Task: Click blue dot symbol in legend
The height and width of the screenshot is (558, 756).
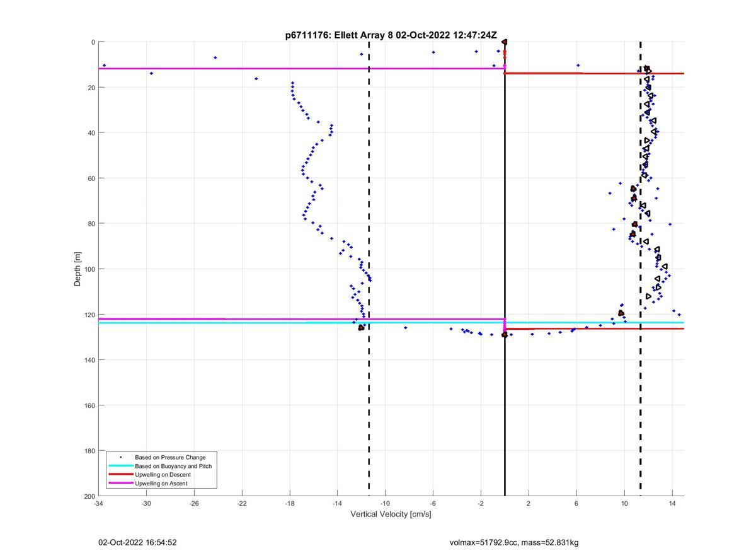Action: (120, 457)
